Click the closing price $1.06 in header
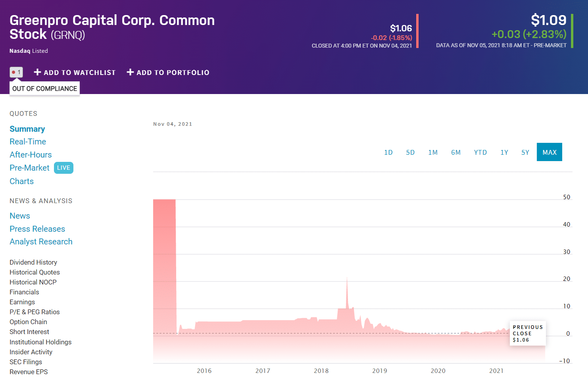The width and height of the screenshot is (588, 390). [x=401, y=28]
